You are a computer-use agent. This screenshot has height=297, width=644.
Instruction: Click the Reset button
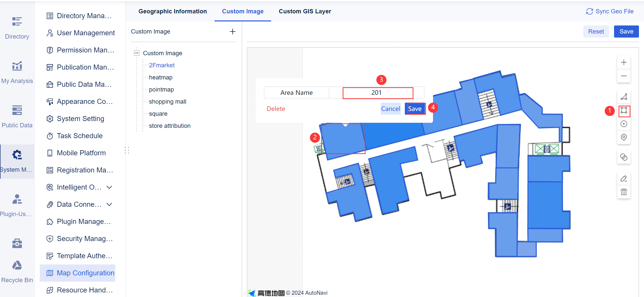[596, 31]
